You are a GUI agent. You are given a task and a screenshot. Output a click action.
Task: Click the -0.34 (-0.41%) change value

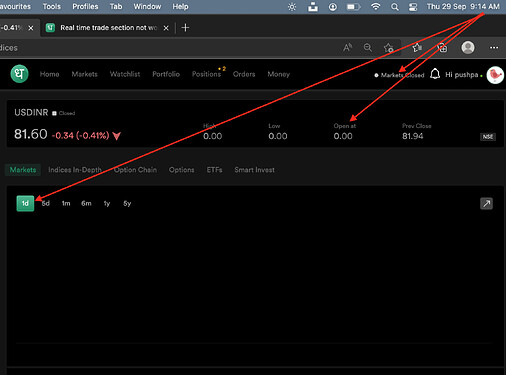point(80,135)
